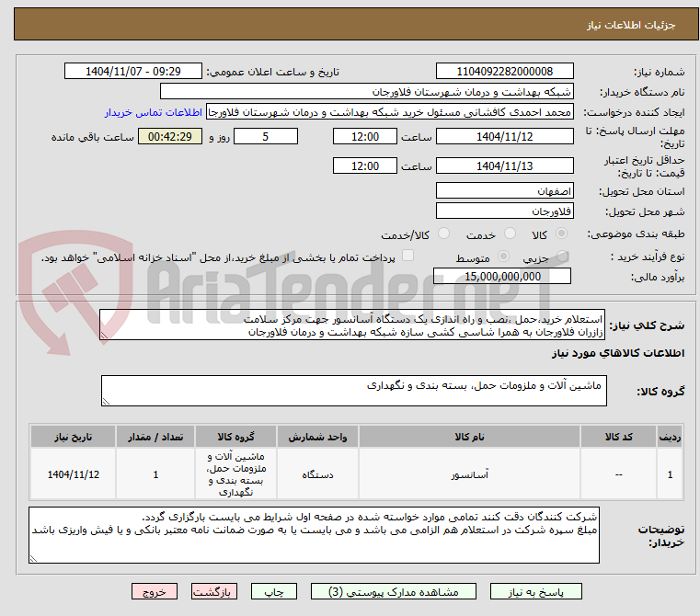700x616 pixels.
Task: Click the خروج exit button
Action: pyautogui.click(x=155, y=591)
